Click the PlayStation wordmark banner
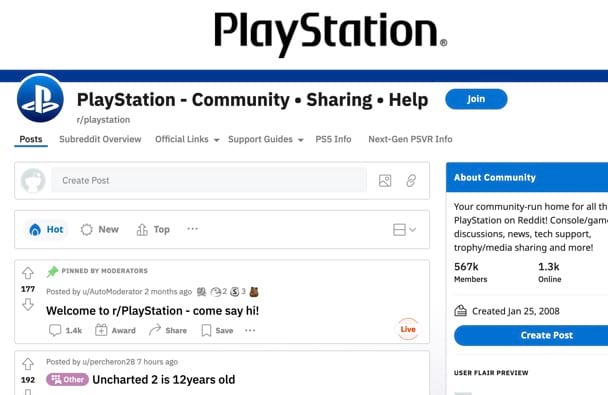The width and height of the screenshot is (608, 395). coord(331,34)
